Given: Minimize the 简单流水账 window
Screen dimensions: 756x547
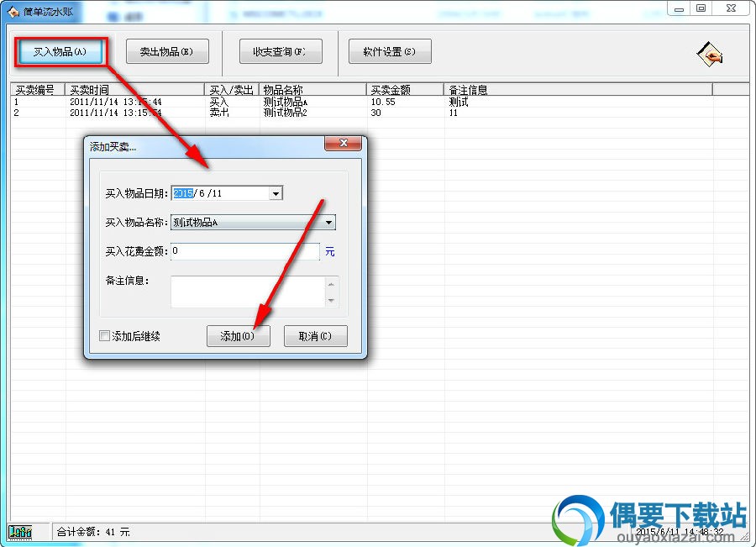Looking at the screenshot, I should coord(679,8).
